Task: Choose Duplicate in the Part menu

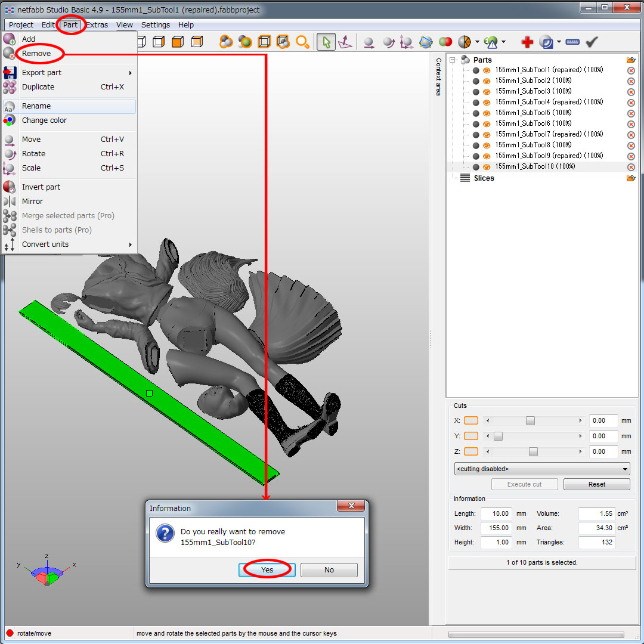Action: (69, 87)
